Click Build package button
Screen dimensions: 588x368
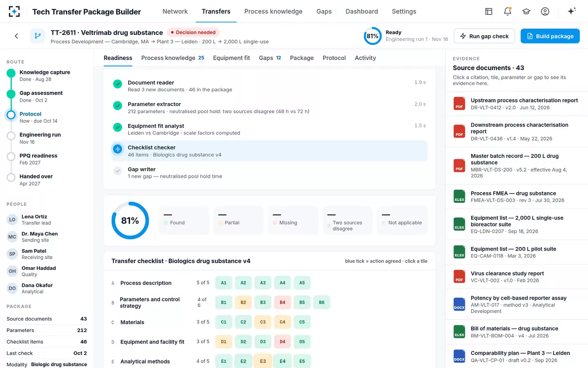[x=550, y=36]
